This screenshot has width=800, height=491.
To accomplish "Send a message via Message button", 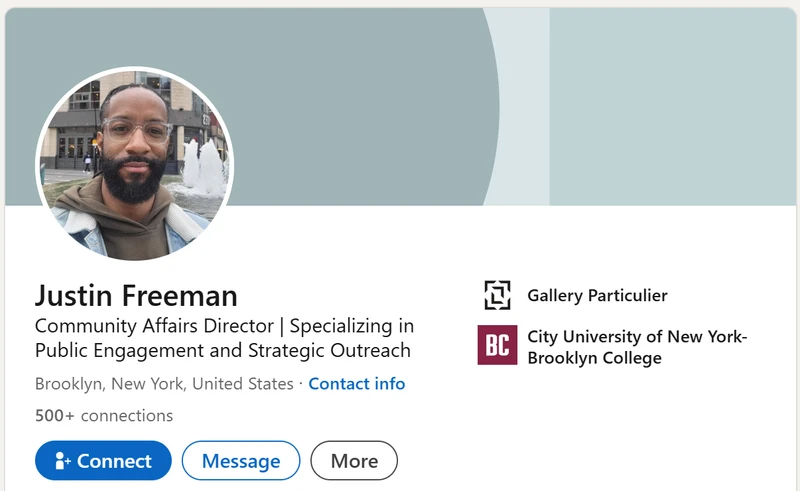I will (241, 461).
